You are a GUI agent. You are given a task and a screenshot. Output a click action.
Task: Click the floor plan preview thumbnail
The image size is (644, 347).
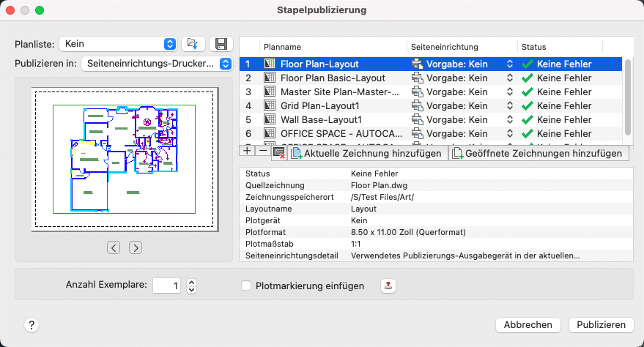click(x=125, y=159)
